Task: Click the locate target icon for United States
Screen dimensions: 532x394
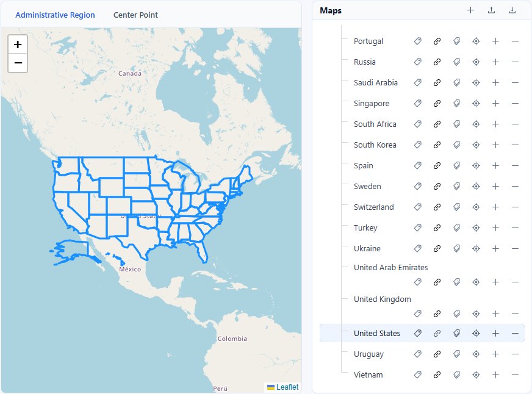Action: (x=476, y=333)
